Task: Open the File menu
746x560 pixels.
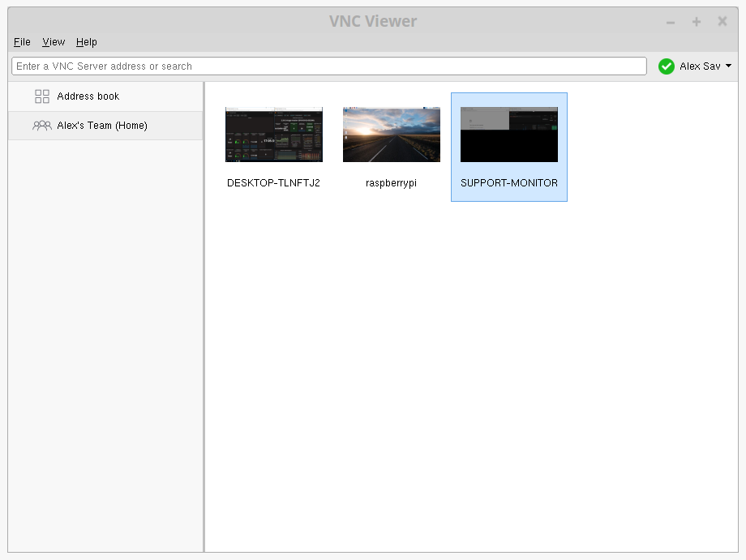Action: [x=22, y=42]
